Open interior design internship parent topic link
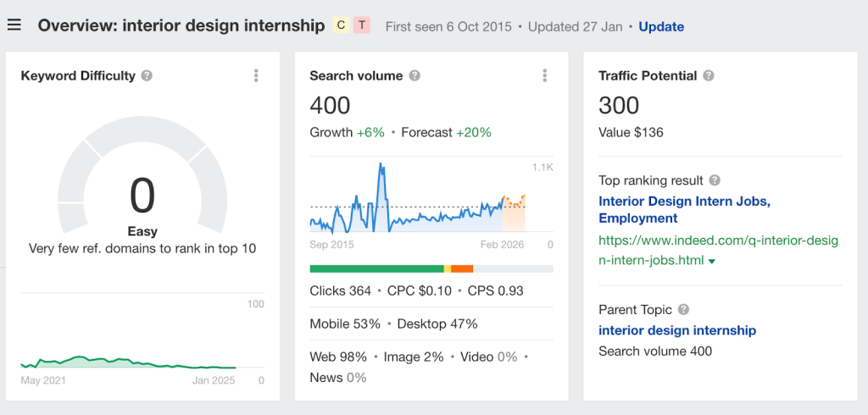868x415 pixels. click(677, 330)
